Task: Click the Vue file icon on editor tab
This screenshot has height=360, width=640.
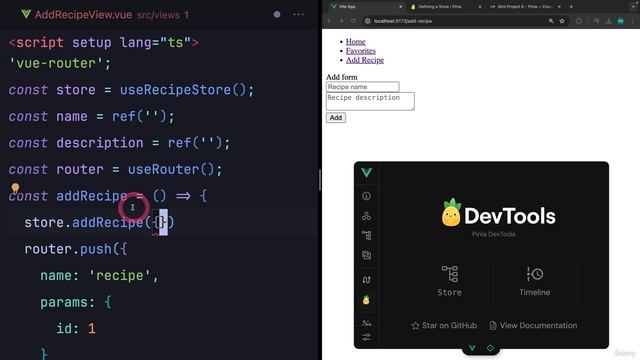Action: point(26,14)
